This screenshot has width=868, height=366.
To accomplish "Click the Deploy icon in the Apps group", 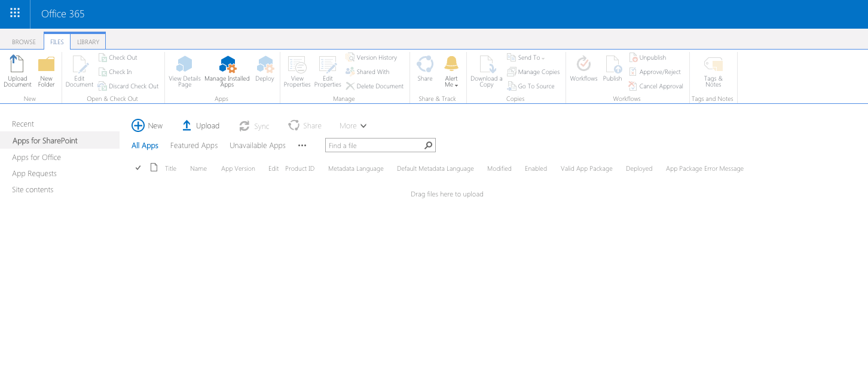I will click(x=264, y=69).
